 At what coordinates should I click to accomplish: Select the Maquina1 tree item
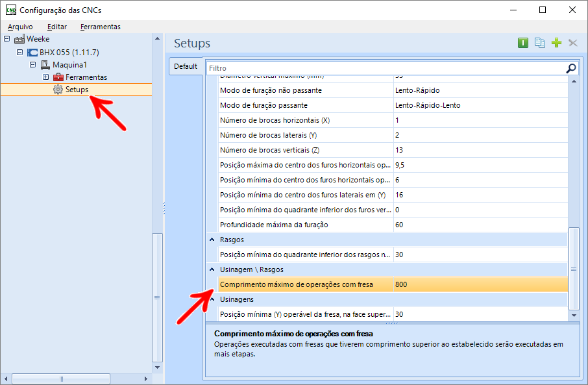(69, 65)
